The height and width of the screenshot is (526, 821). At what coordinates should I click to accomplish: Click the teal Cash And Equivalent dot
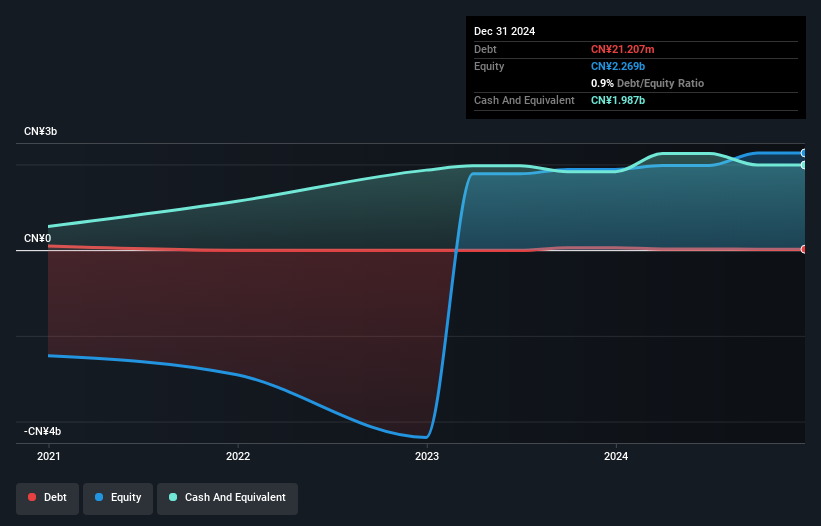pos(173,497)
